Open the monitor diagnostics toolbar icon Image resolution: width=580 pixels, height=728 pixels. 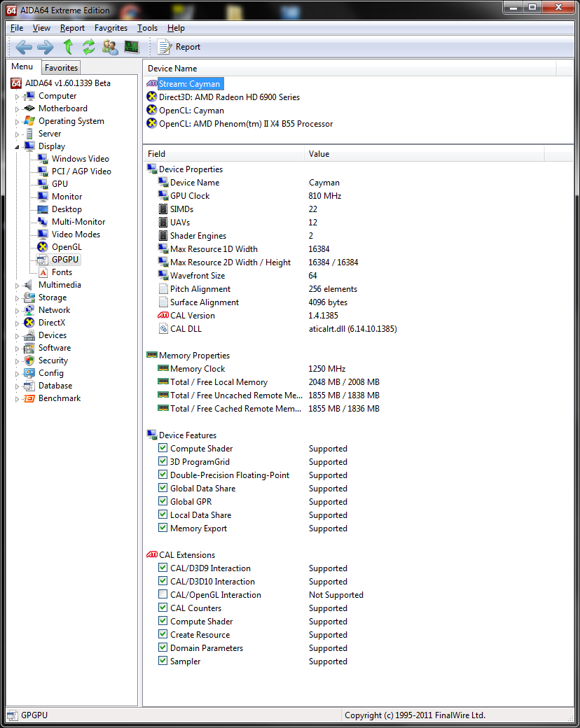[132, 47]
